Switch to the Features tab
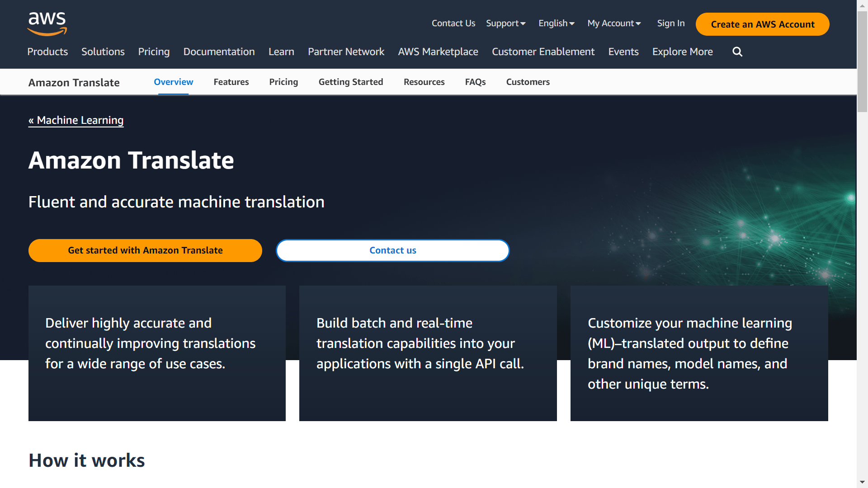868x488 pixels. pyautogui.click(x=231, y=82)
